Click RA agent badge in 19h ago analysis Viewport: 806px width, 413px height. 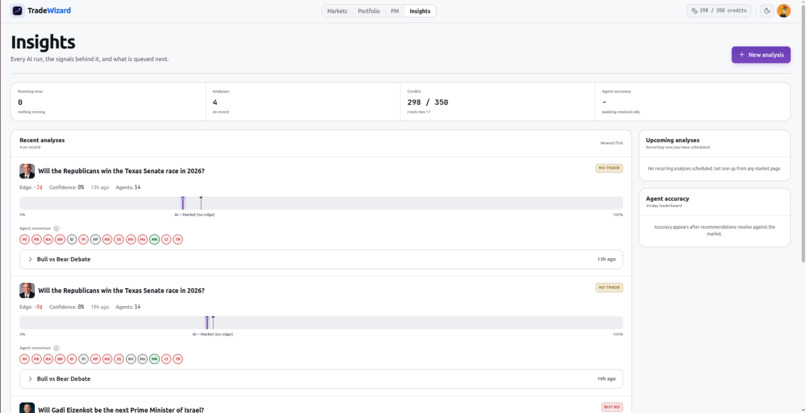tap(48, 358)
